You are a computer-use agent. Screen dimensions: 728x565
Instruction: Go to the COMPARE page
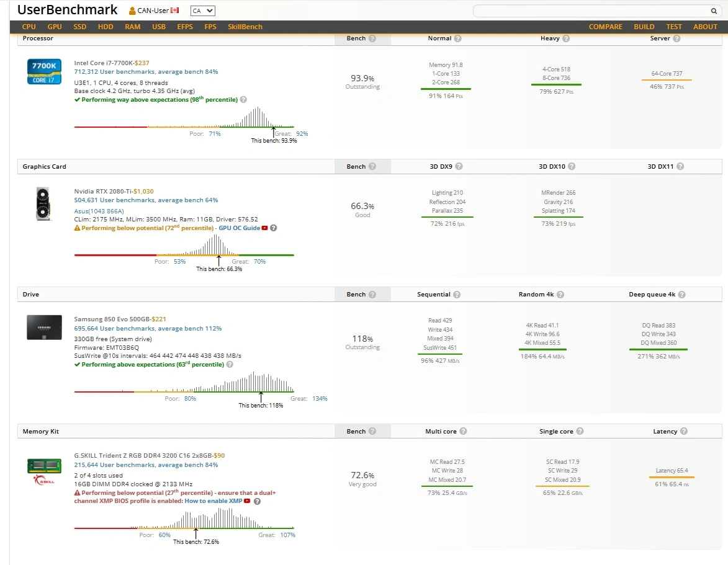click(606, 27)
